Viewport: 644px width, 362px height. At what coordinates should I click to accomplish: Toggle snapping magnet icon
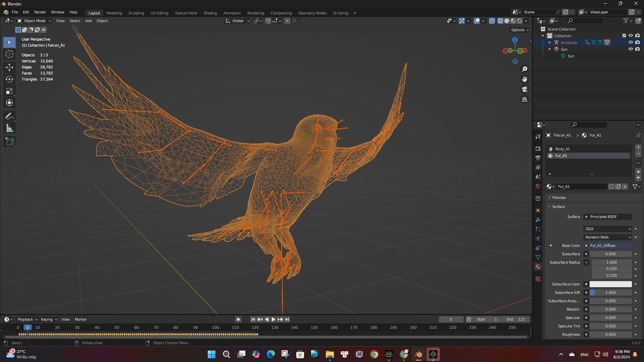click(x=268, y=21)
